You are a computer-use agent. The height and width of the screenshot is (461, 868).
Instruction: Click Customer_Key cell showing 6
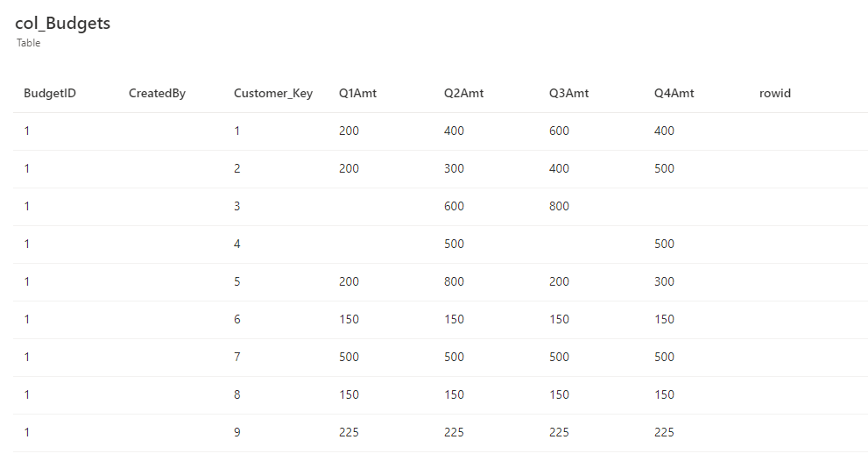click(237, 319)
